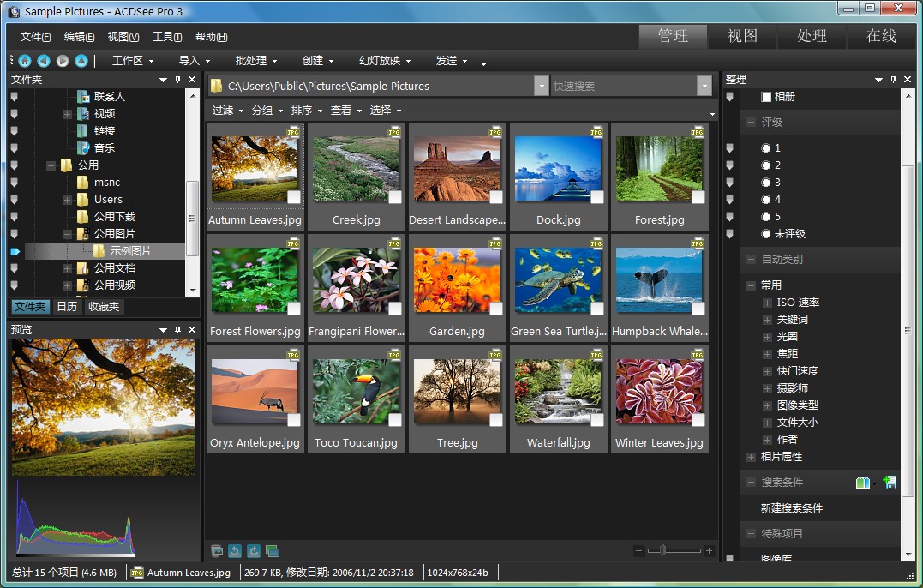Rotate right icon in bottom toolbar
The height and width of the screenshot is (588, 923).
253,551
